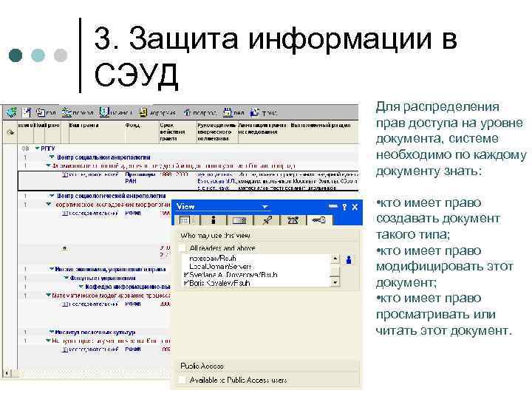Open the address book person icon
Viewport: 532px width, 399px height.
(349, 260)
